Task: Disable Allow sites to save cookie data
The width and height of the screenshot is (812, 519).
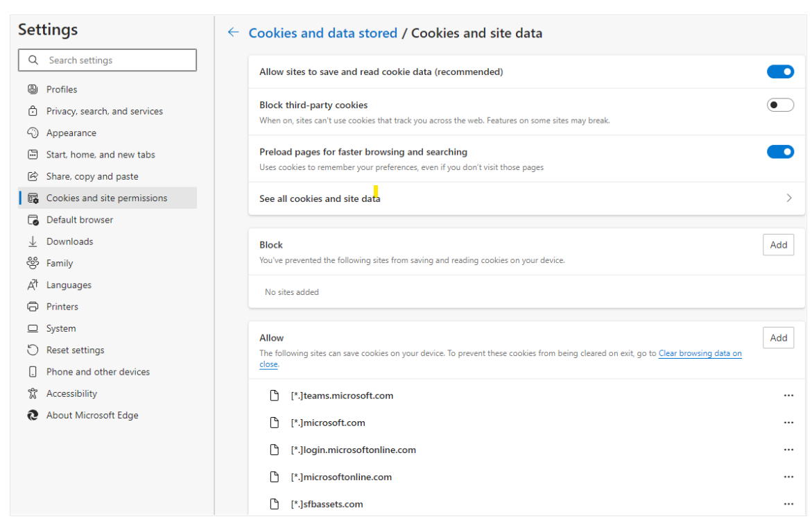Action: [x=780, y=71]
